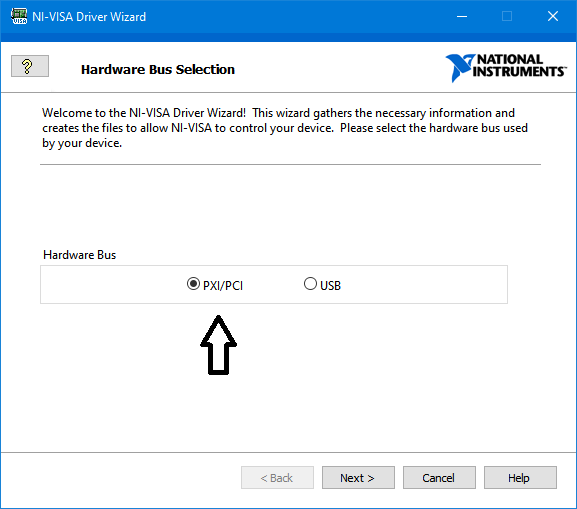Click the Next > button
577x509 pixels.
[x=358, y=478]
